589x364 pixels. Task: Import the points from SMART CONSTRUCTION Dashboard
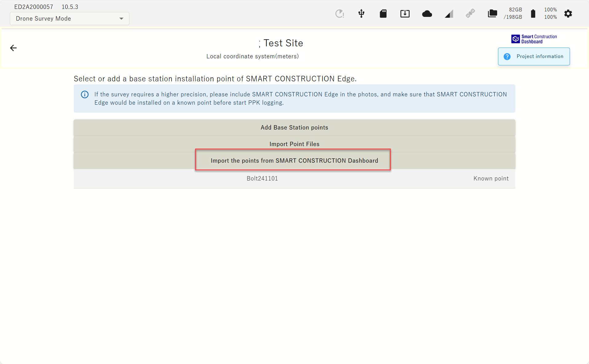coord(294,161)
